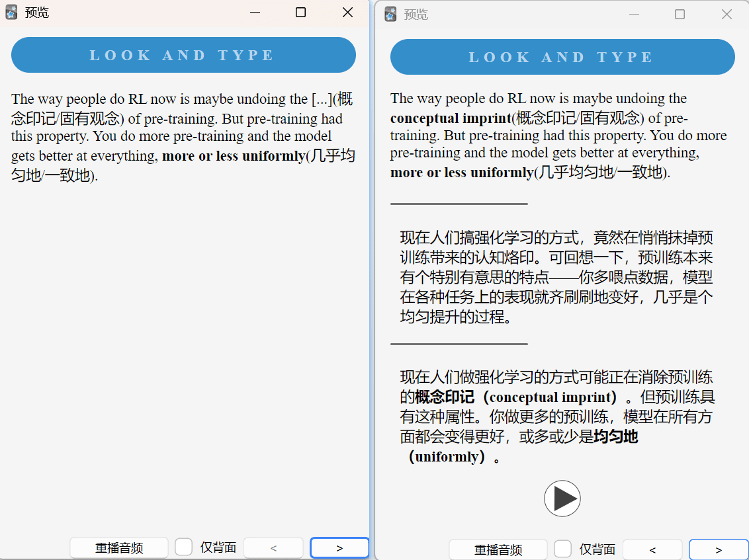Click Anki icon in right preview window title bar
Screen dimensions: 749x560
390,14
